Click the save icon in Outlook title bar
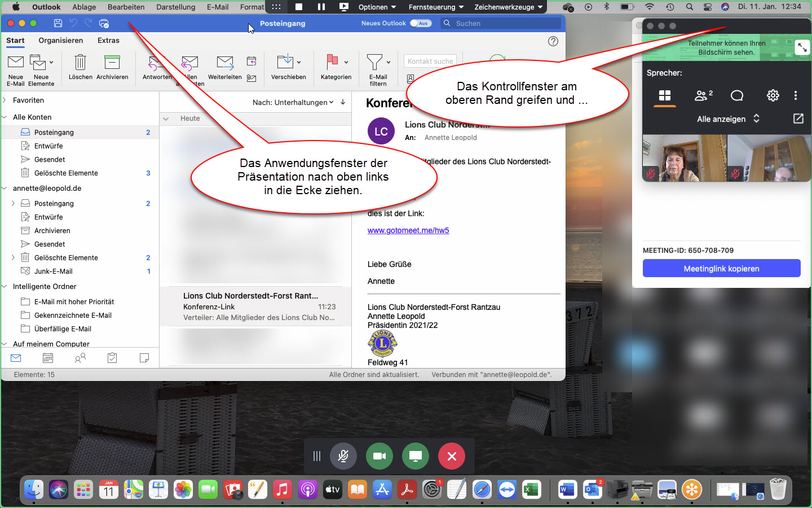 [x=58, y=23]
